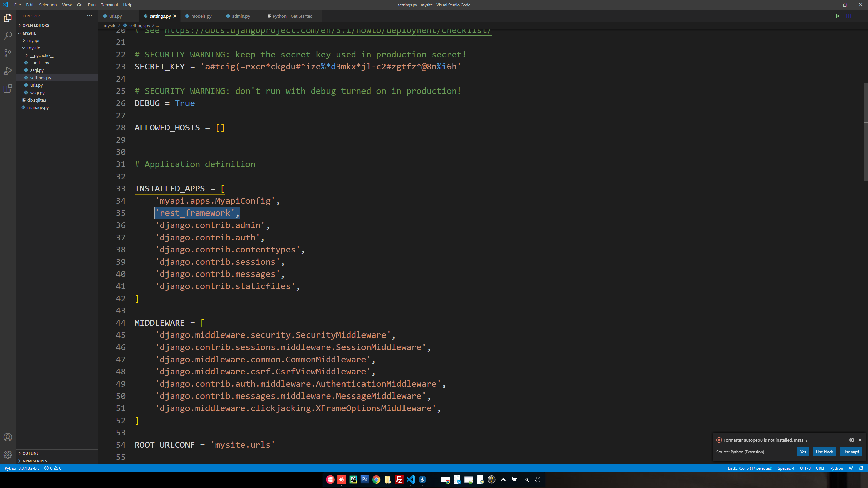
Task: Open asgi.py in explorer
Action: pyautogui.click(x=57, y=70)
